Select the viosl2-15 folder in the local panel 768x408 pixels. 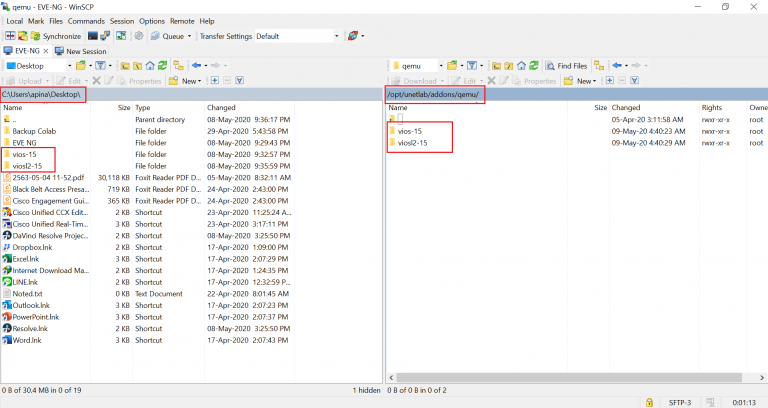26,166
